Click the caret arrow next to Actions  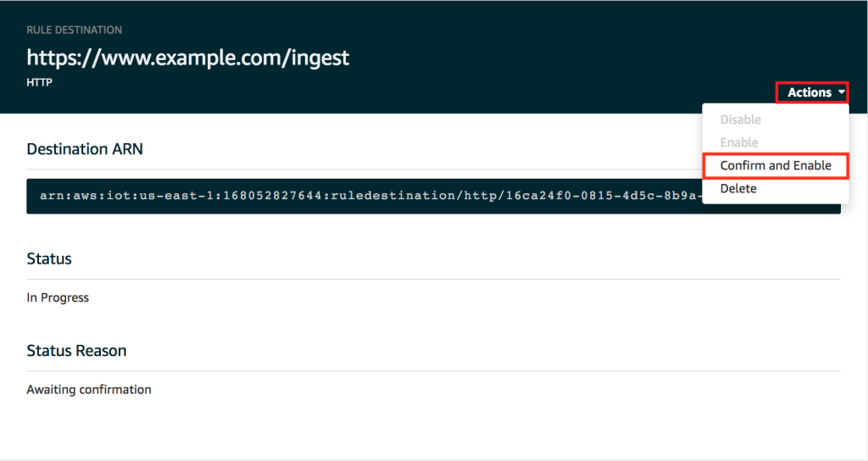(x=842, y=92)
